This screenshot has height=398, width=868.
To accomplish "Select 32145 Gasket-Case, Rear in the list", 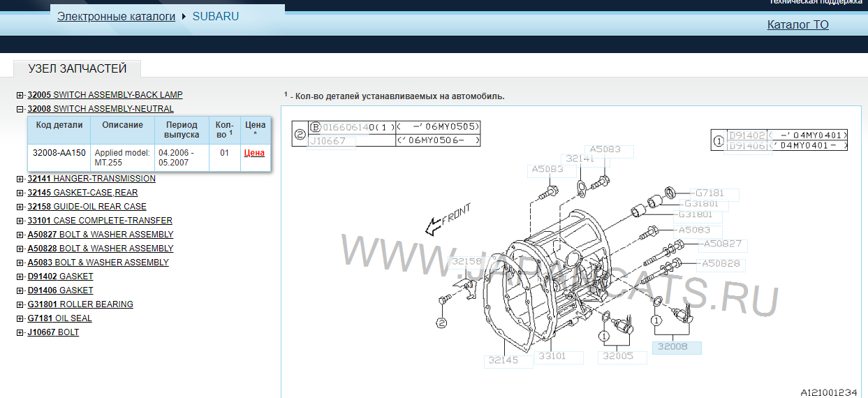I will [82, 193].
